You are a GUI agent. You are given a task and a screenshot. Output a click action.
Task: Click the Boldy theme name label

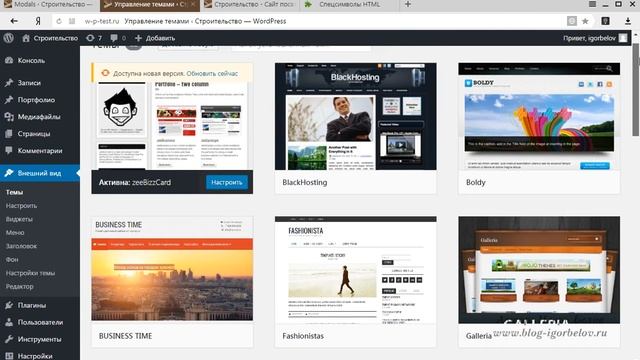[x=476, y=182]
